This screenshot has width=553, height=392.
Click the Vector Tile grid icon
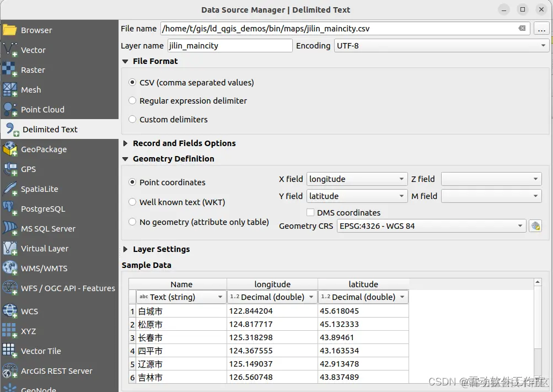click(9, 351)
